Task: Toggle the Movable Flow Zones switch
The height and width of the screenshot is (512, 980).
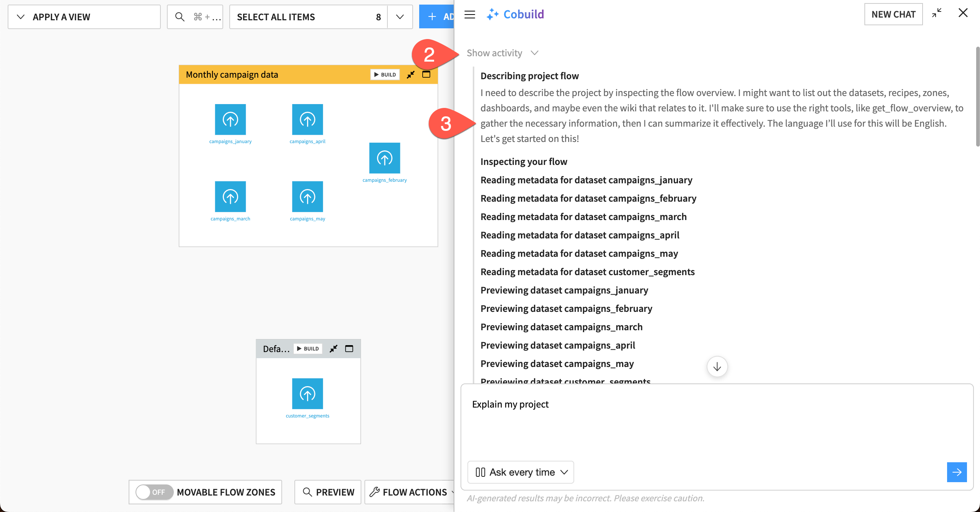Action: click(x=154, y=492)
